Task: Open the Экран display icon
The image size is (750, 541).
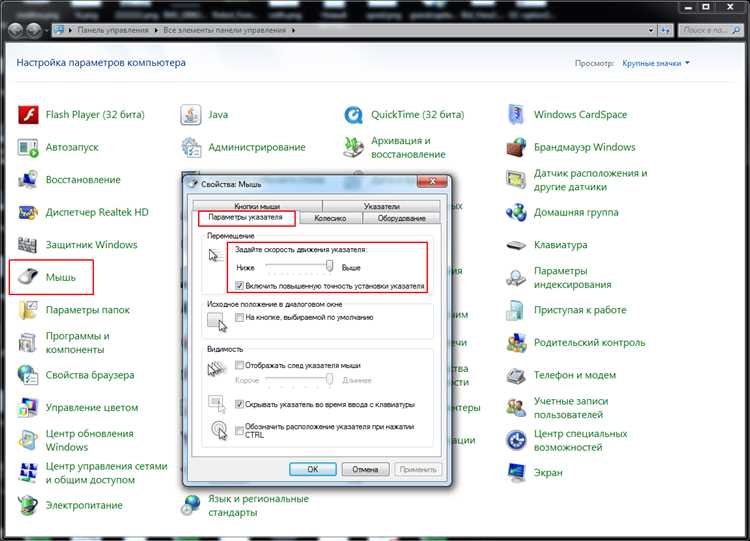Action: (x=516, y=473)
